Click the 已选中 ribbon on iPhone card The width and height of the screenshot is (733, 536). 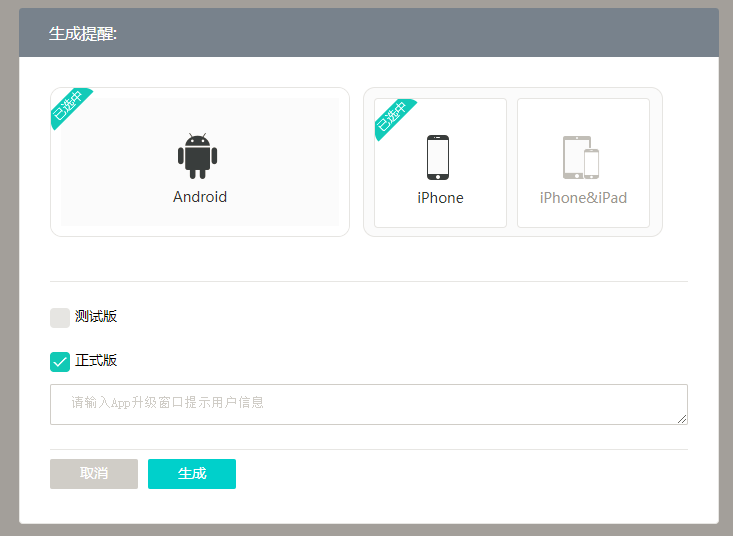coord(394,118)
